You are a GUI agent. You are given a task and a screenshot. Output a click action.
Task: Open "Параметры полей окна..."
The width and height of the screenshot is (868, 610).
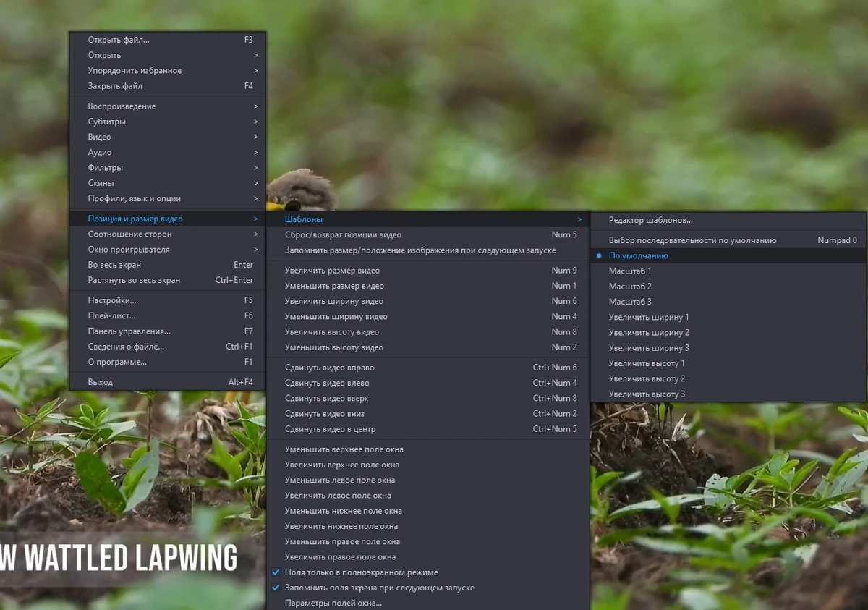click(428, 603)
